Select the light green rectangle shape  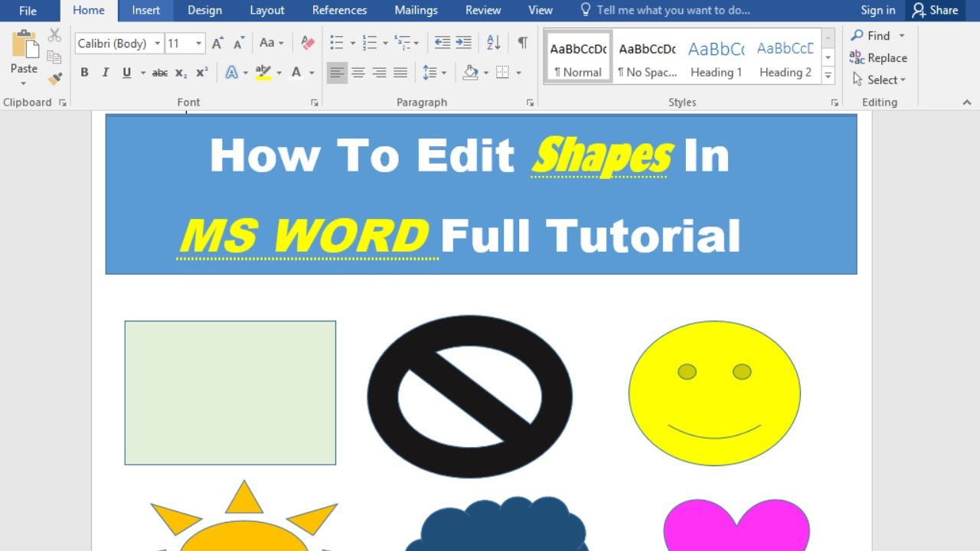230,393
